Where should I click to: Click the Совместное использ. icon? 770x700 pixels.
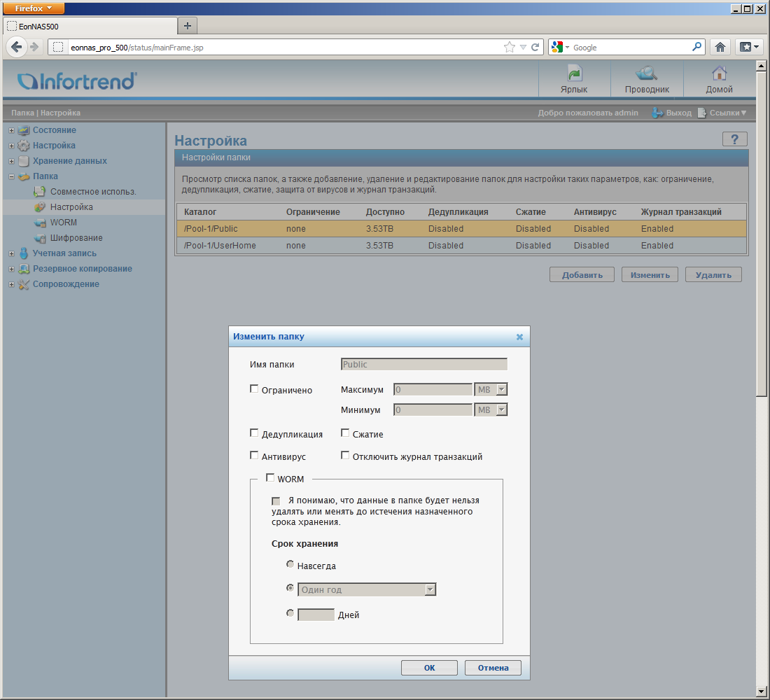point(40,192)
